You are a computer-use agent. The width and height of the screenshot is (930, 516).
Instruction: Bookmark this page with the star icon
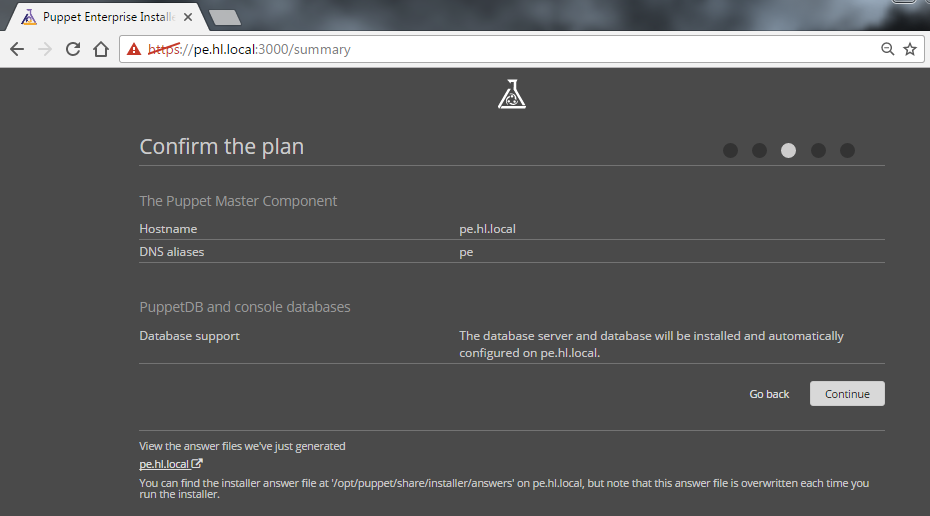pos(910,49)
